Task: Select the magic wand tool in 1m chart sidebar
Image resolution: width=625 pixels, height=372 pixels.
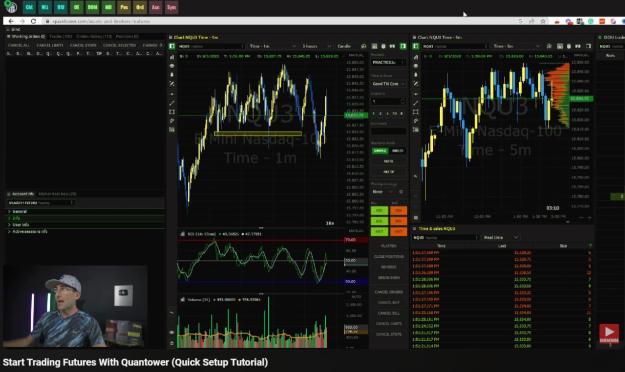Action: click(172, 84)
